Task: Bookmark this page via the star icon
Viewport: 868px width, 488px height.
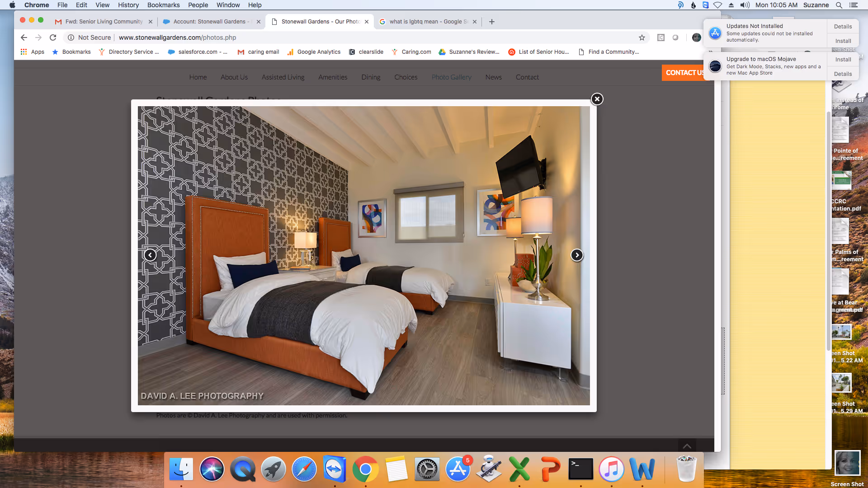Action: (642, 38)
